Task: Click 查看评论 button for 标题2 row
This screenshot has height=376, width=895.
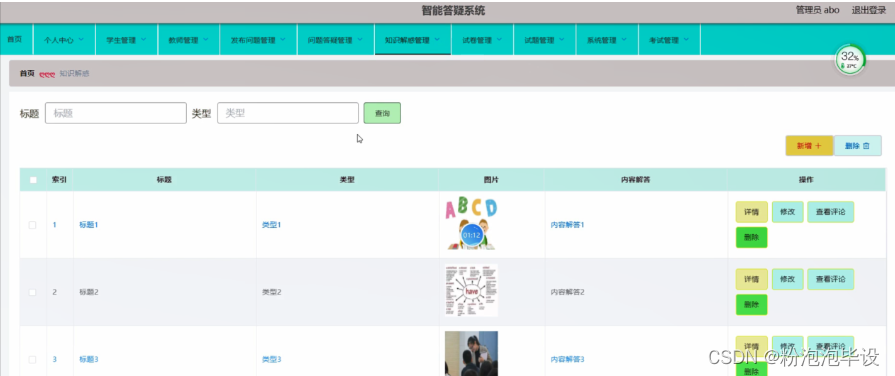Action: 831,279
